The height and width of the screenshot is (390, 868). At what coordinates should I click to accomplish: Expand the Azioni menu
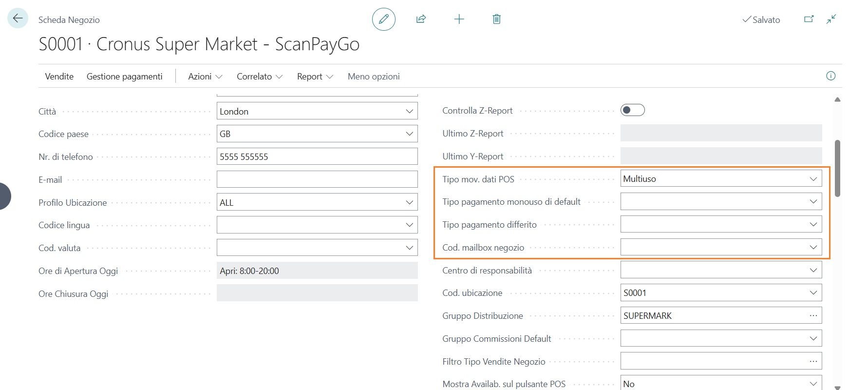[x=205, y=77]
